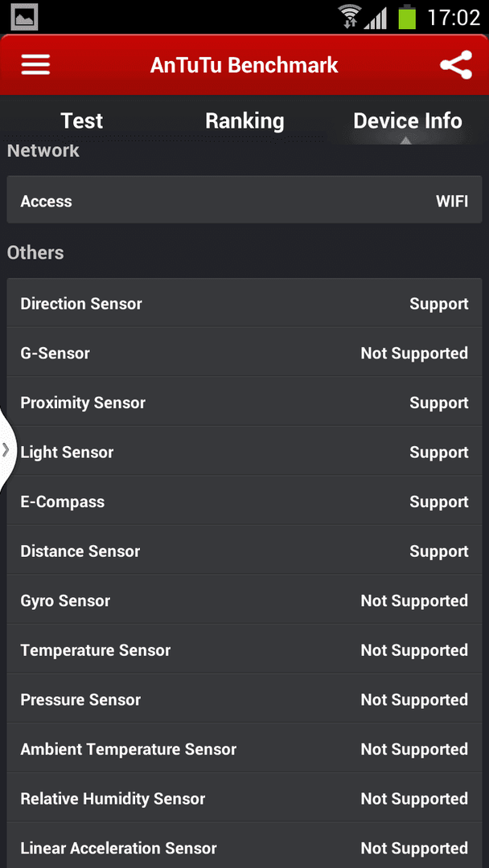Switch to the Ranking tab

pyautogui.click(x=244, y=121)
